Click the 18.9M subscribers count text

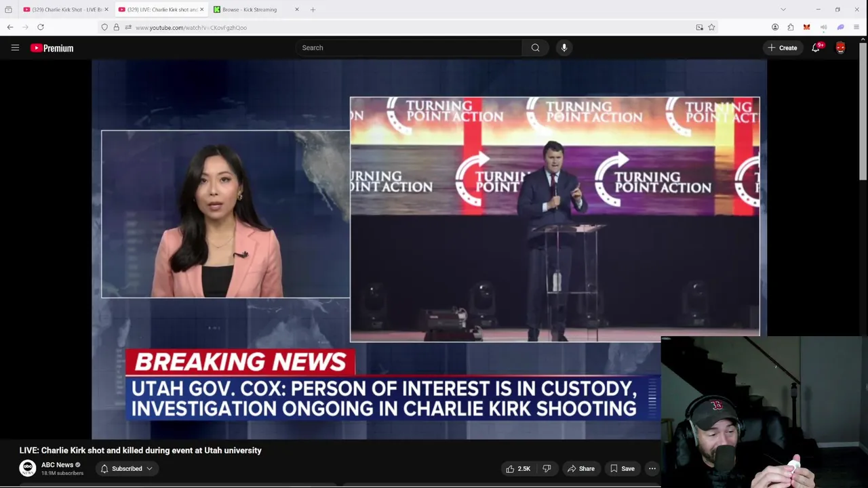click(x=62, y=473)
